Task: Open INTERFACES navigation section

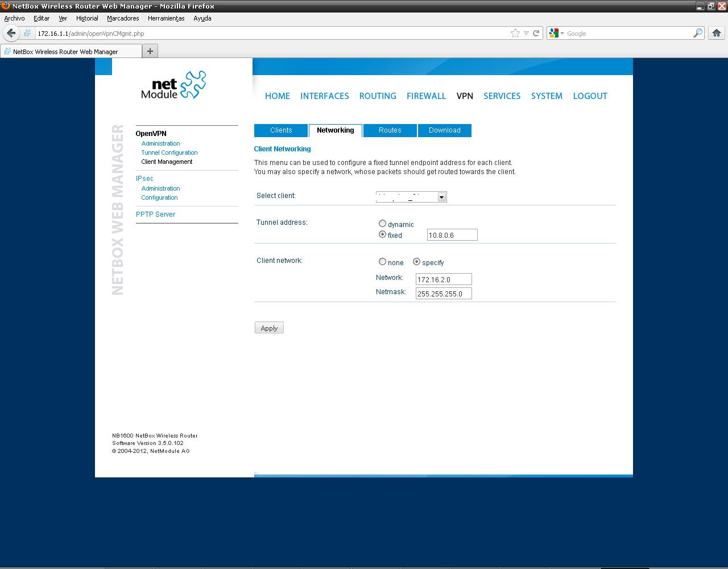Action: (325, 96)
